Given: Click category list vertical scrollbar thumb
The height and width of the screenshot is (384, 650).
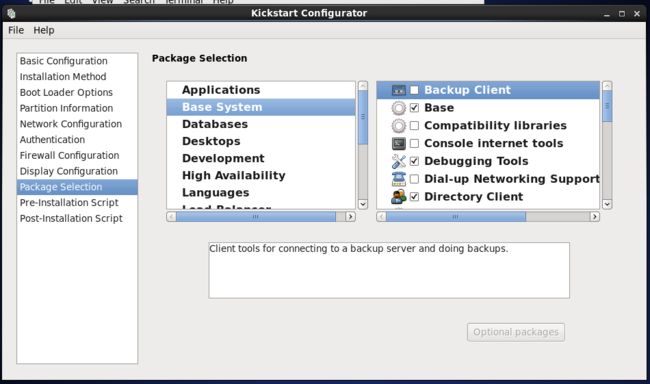Looking at the screenshot, I should click(363, 117).
